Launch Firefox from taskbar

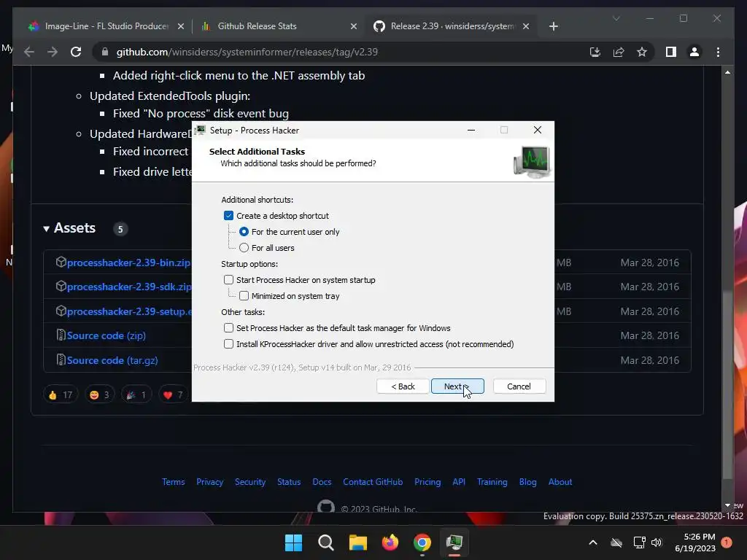[x=390, y=542]
